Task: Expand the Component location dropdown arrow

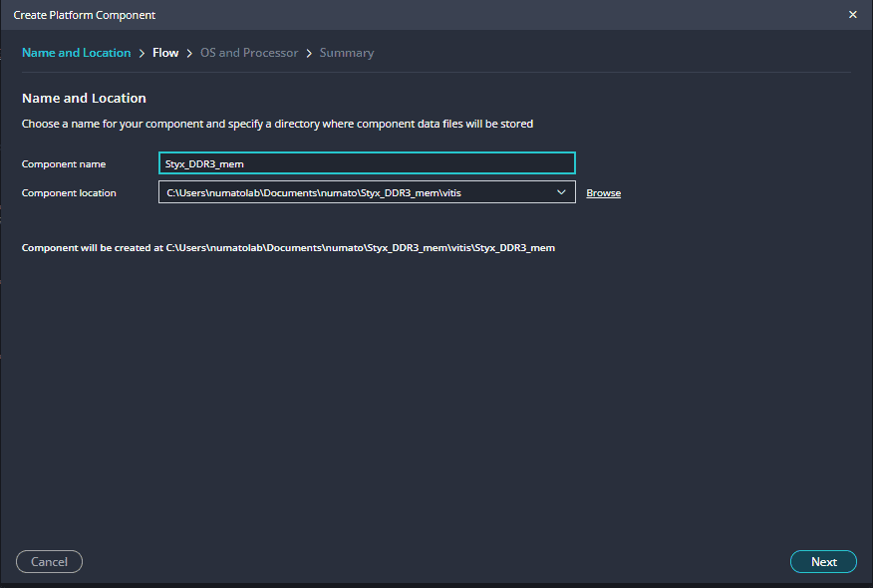Action: tap(561, 192)
